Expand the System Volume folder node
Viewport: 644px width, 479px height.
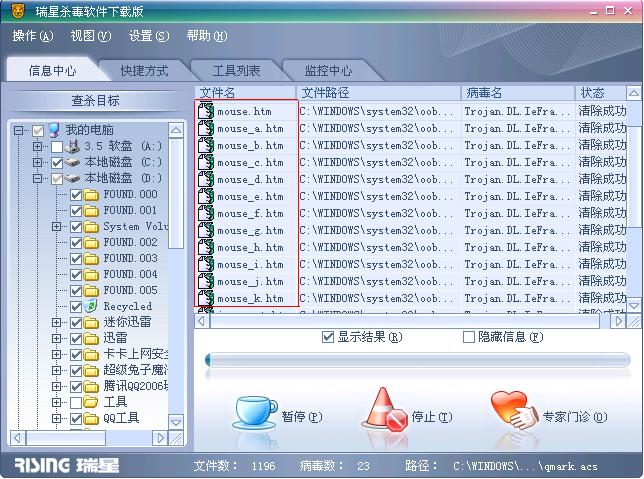tap(57, 226)
